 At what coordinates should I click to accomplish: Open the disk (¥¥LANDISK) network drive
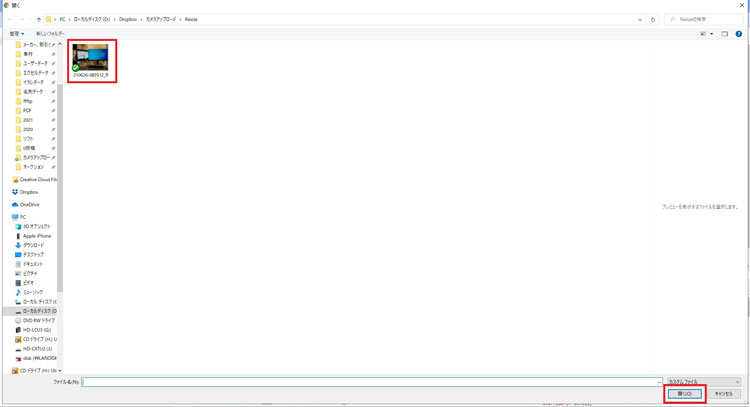point(39,358)
